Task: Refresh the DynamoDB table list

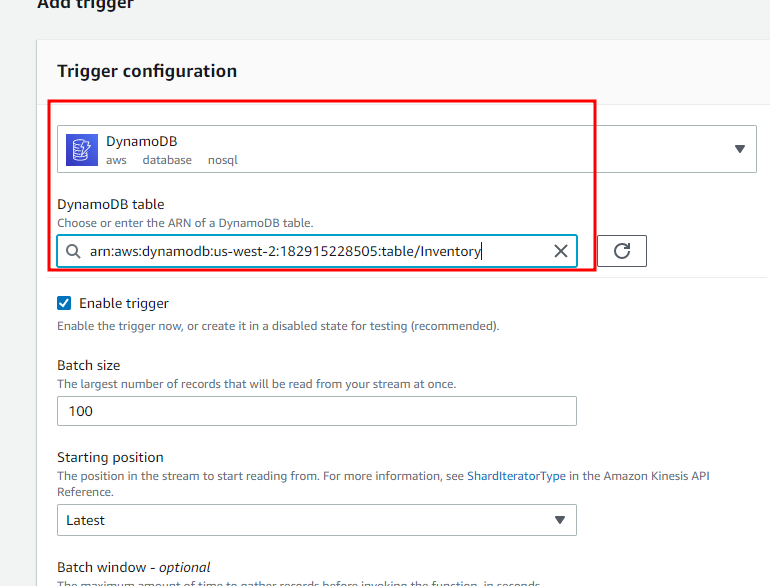Action: click(x=622, y=251)
